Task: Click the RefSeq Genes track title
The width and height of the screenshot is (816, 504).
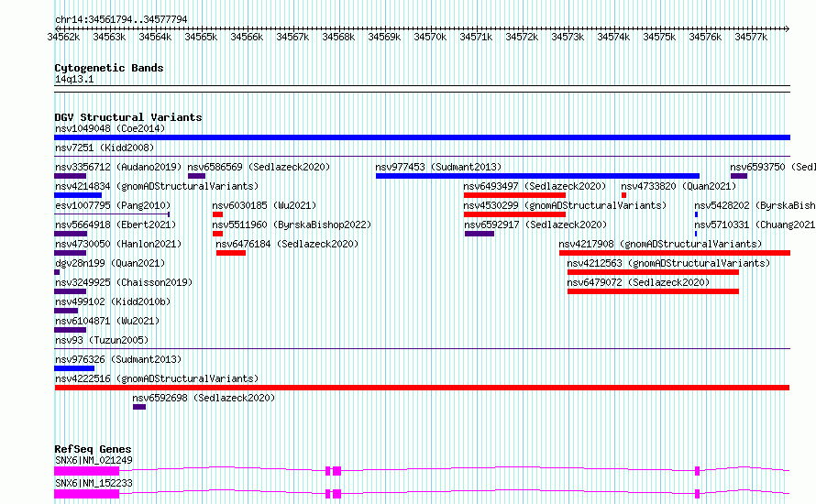Action: tap(93, 449)
